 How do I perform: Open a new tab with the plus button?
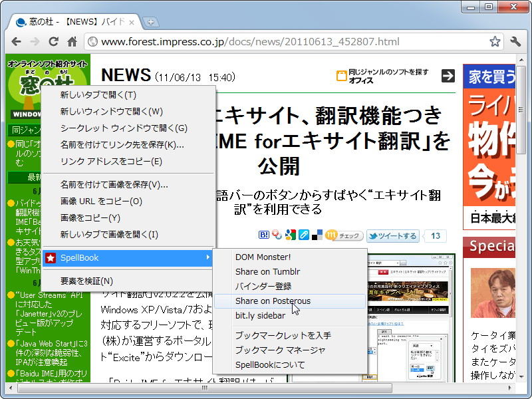(151, 22)
